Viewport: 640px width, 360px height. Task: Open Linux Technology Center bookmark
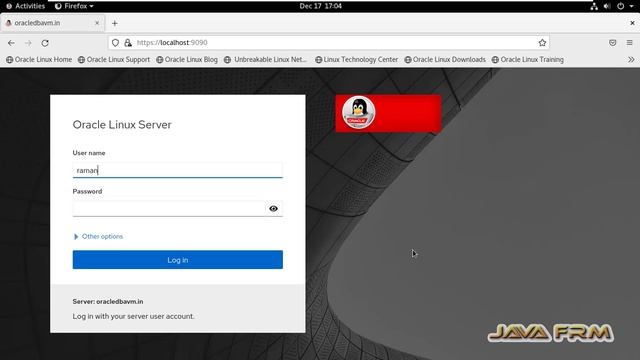click(x=357, y=60)
